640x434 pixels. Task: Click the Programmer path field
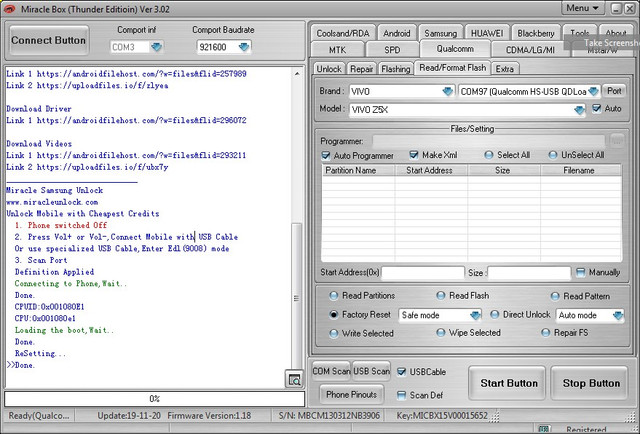488,141
